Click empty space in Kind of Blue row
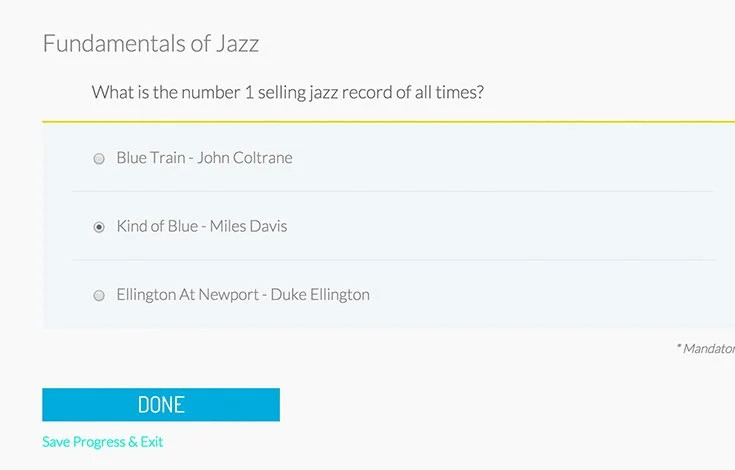This screenshot has height=470, width=735. [502, 226]
